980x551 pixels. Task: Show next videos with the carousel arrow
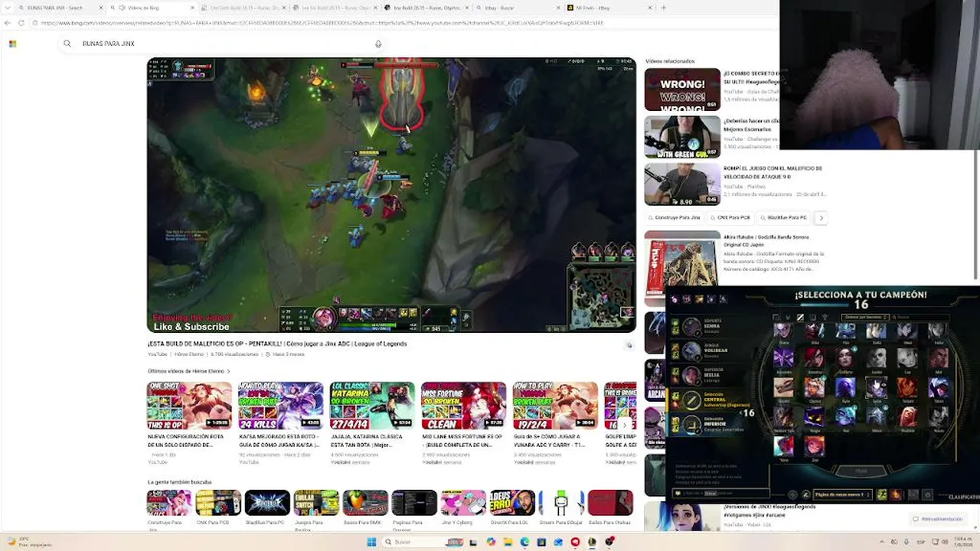(x=625, y=425)
